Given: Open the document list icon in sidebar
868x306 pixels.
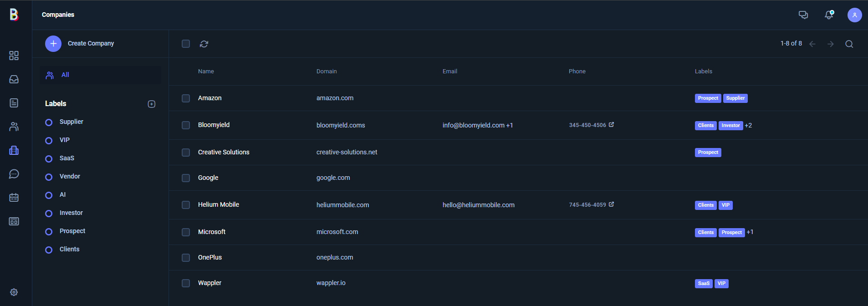Looking at the screenshot, I should (14, 103).
